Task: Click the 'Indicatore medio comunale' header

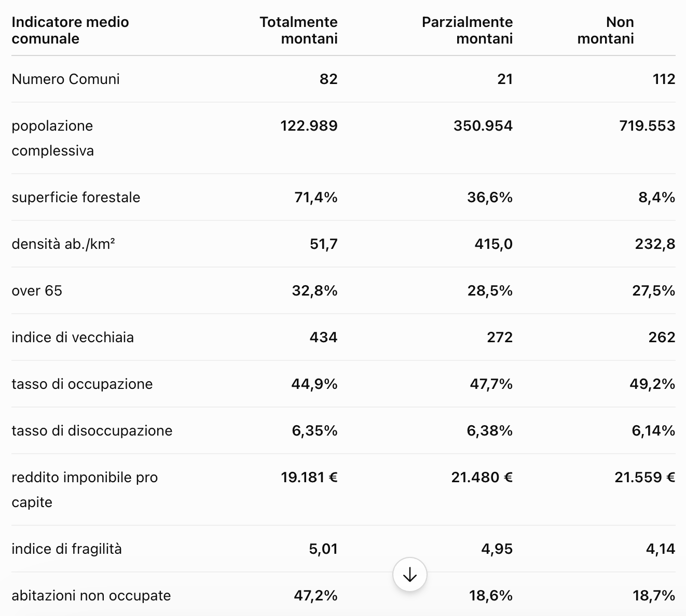Action: 70,30
